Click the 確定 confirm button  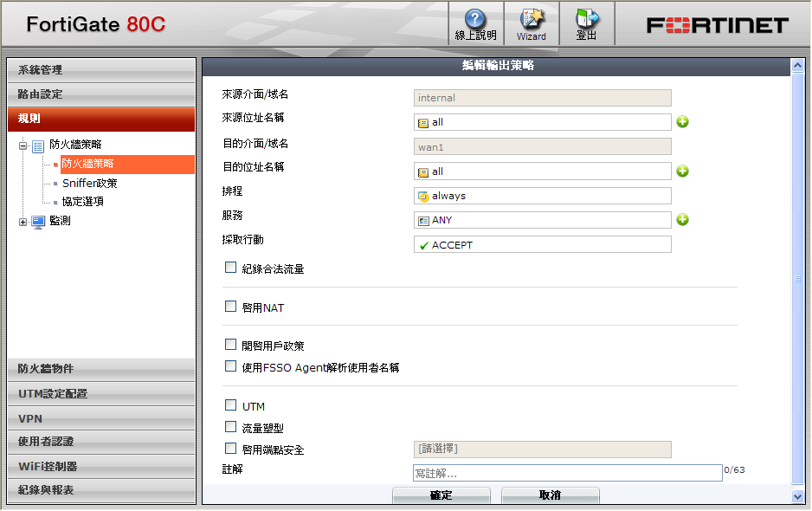coord(441,495)
